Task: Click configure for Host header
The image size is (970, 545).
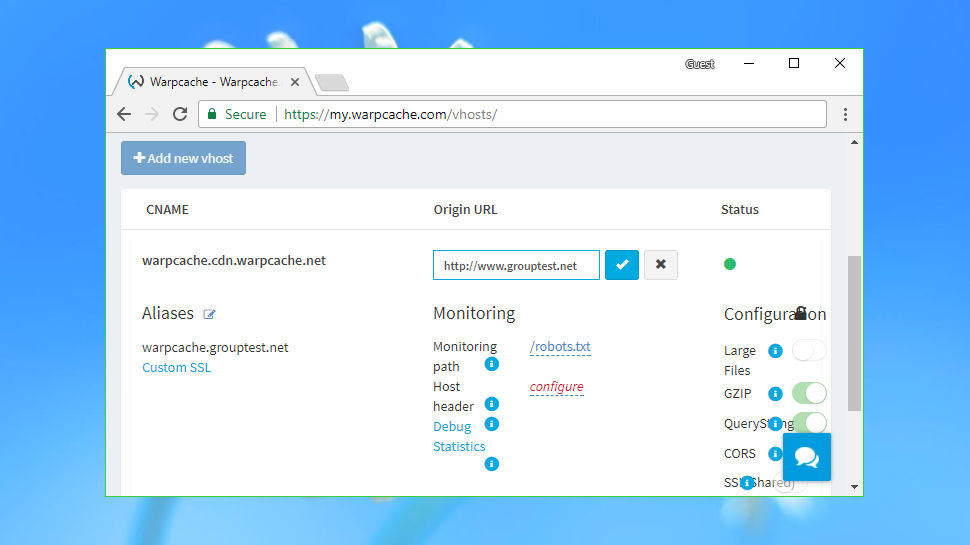Action: point(556,387)
